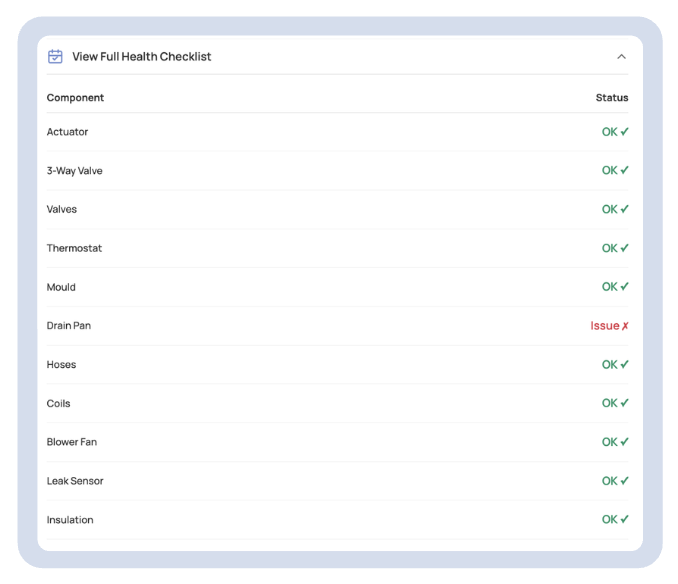
Task: Click the Coils OK checkmark status
Action: coord(615,404)
